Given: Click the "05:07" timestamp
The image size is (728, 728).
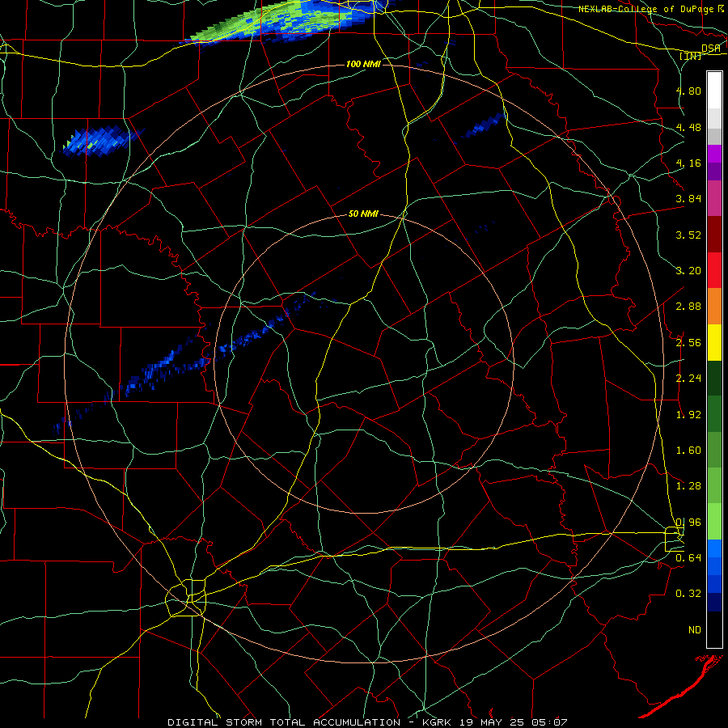Looking at the screenshot, I should point(552,722).
